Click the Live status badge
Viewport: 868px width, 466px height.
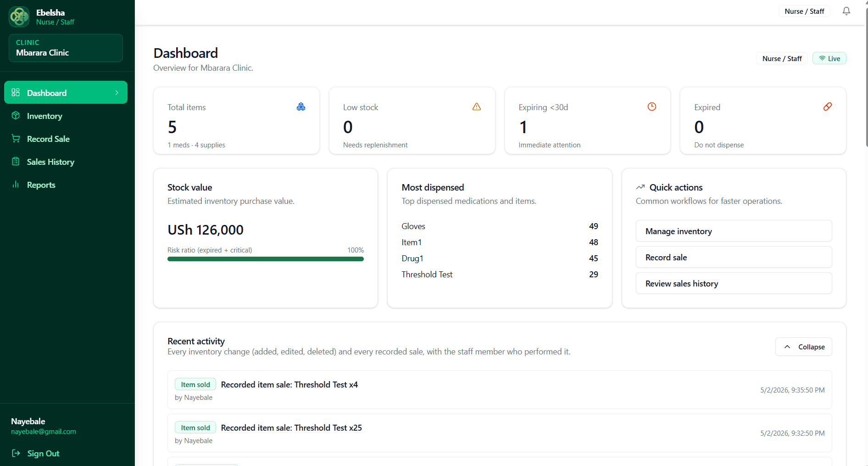(829, 58)
